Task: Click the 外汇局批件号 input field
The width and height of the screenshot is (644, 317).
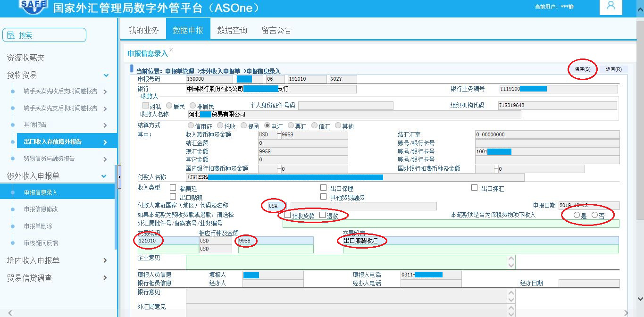Action: pos(451,224)
